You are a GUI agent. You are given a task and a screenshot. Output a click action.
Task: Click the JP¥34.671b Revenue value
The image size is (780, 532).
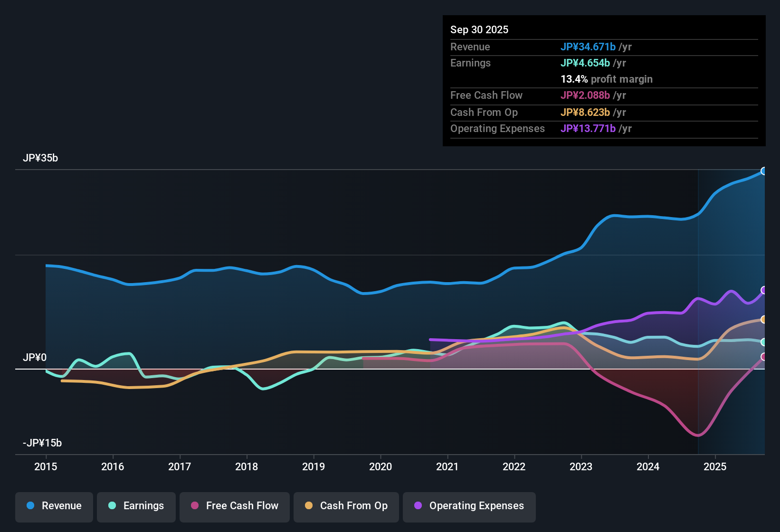[589, 47]
